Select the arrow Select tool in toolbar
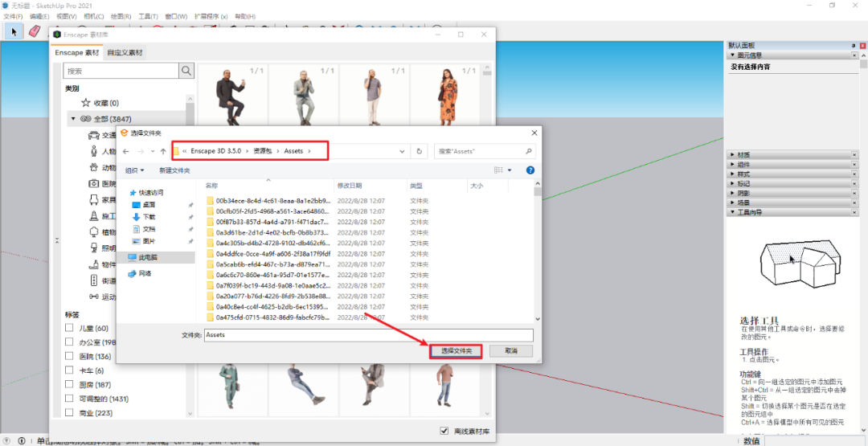 [14, 31]
